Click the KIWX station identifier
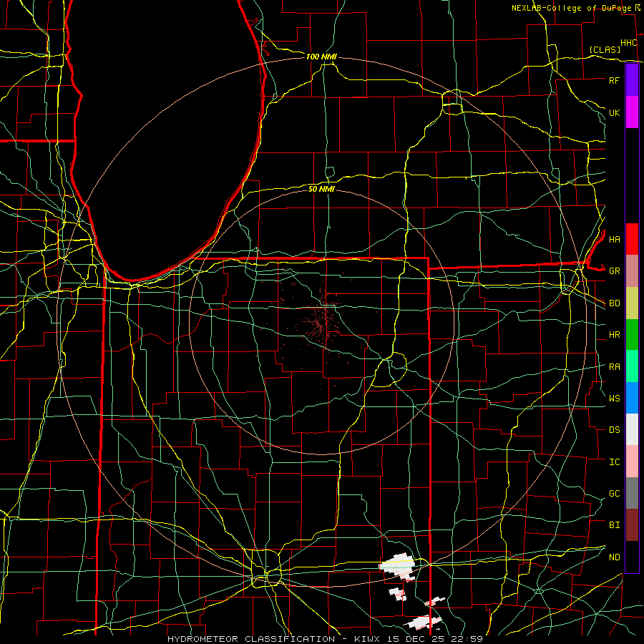 pyautogui.click(x=368, y=639)
